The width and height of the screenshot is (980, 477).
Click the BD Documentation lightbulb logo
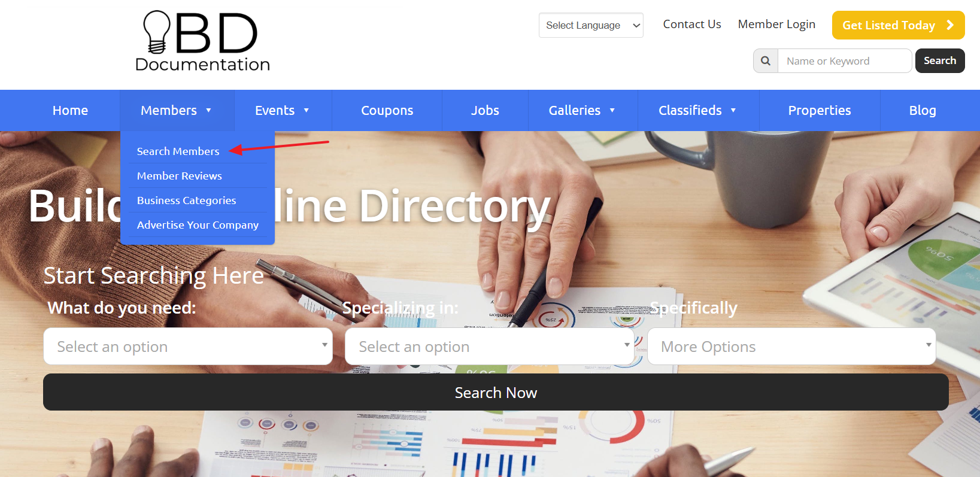(202, 41)
